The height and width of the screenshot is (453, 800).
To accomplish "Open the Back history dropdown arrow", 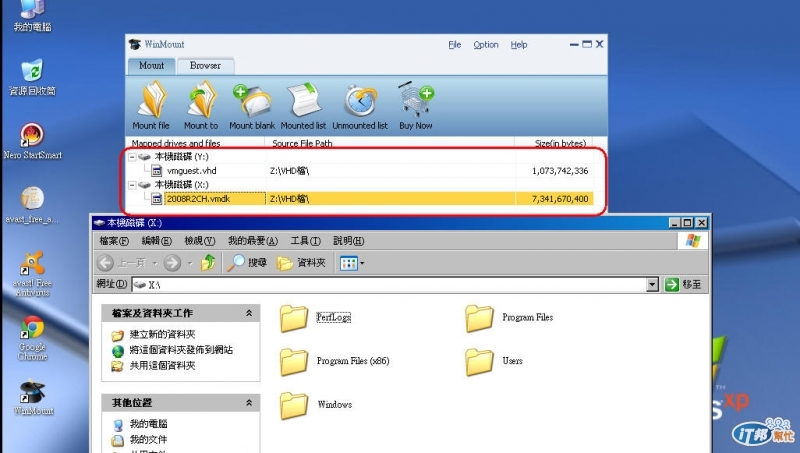I will pos(155,263).
